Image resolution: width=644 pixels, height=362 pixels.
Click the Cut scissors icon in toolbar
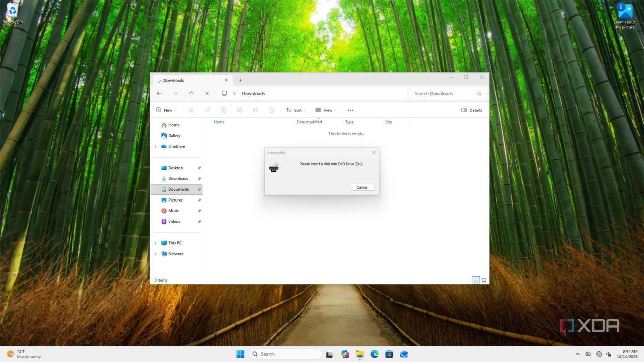pyautogui.click(x=191, y=110)
